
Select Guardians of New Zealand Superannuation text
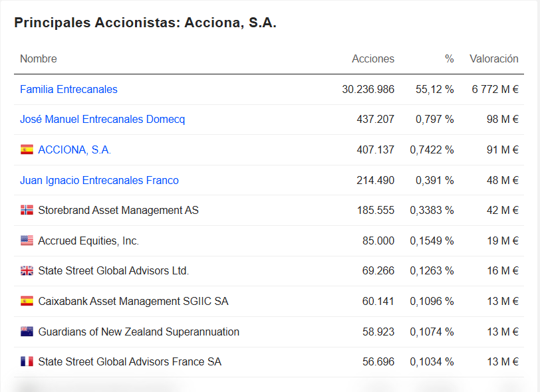point(138,332)
